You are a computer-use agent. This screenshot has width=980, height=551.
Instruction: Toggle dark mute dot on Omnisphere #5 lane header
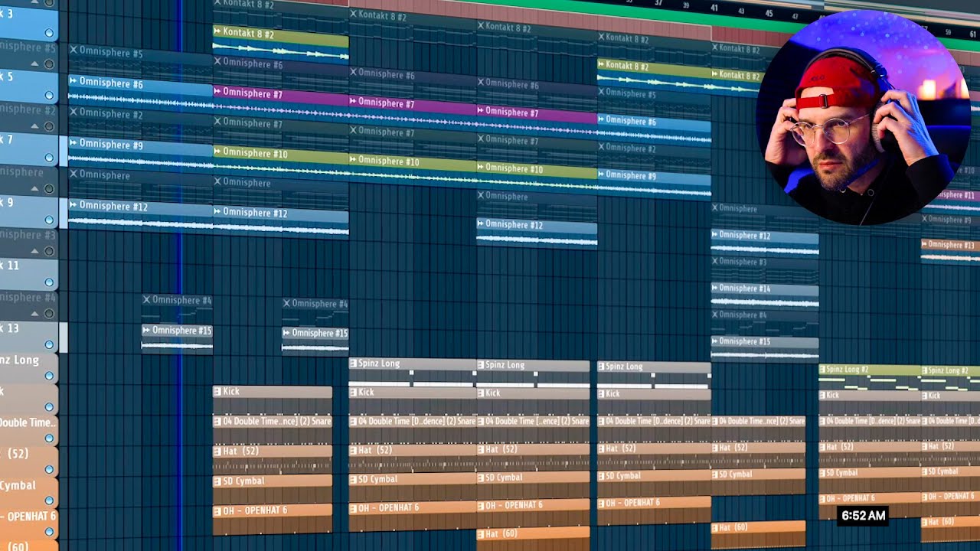tap(49, 64)
